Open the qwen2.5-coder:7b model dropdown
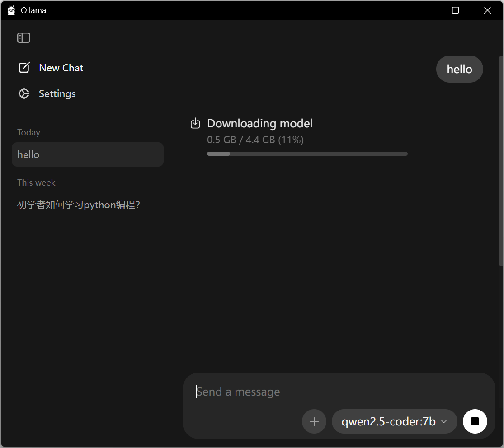The width and height of the screenshot is (504, 448). 395,421
